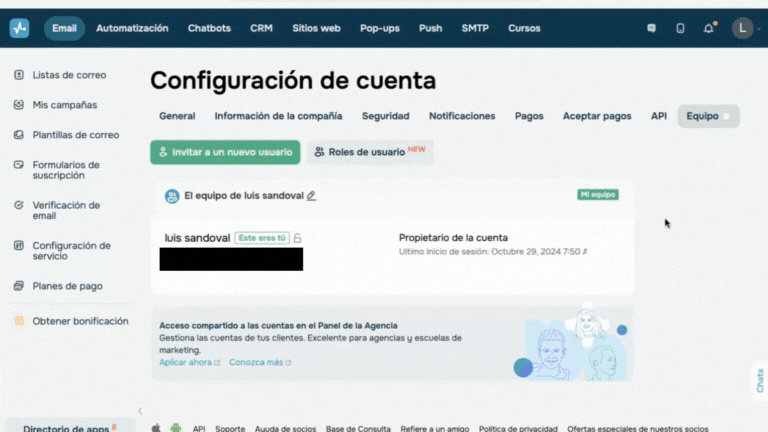
Task: Click the Listas de correo sidebar icon
Action: [x=19, y=75]
